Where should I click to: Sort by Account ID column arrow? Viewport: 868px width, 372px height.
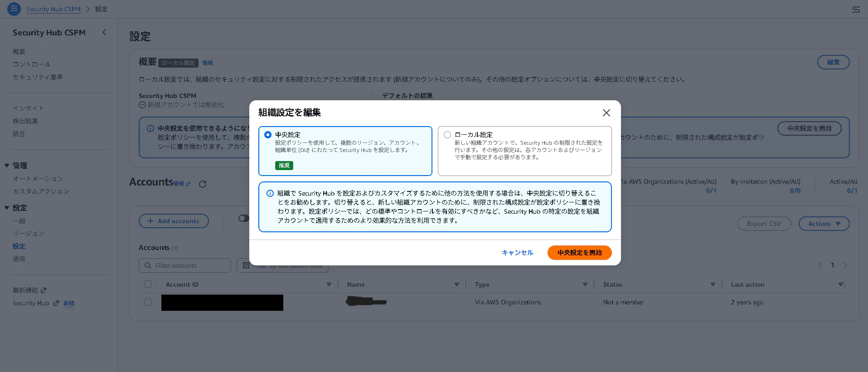[329, 284]
